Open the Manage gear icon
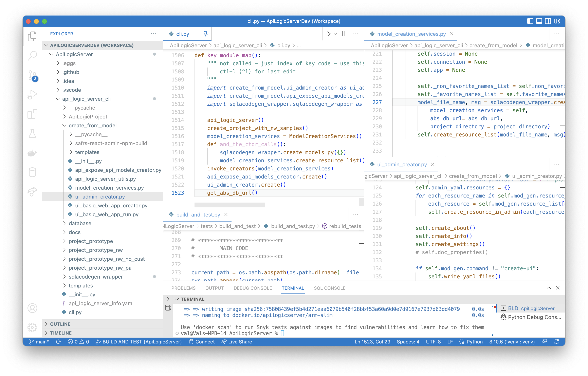 [x=32, y=327]
